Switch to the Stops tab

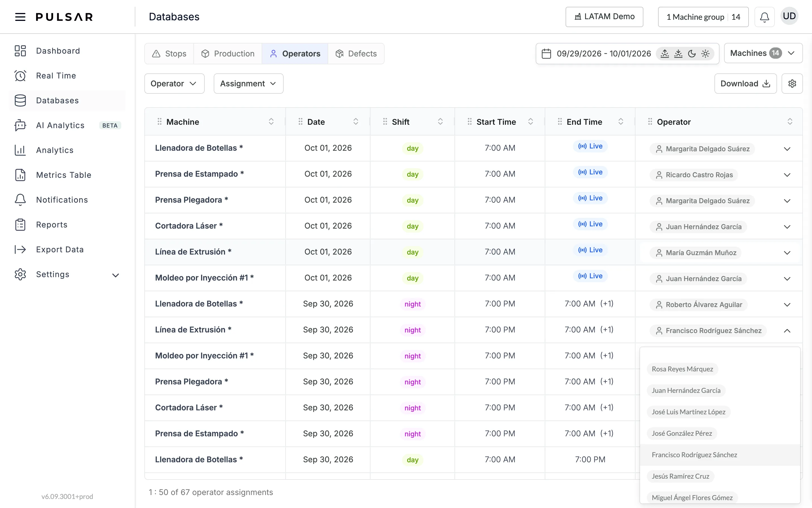[x=169, y=53]
